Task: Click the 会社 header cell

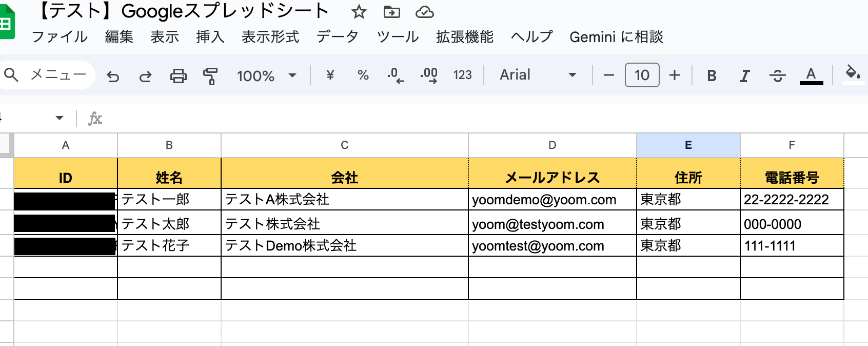Action: pyautogui.click(x=345, y=174)
